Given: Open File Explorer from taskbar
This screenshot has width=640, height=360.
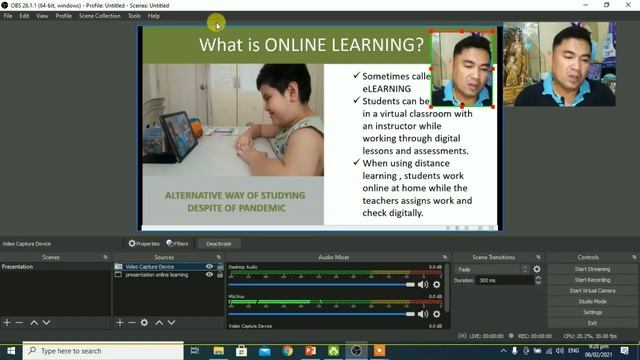Looking at the screenshot, I should pos(219,351).
